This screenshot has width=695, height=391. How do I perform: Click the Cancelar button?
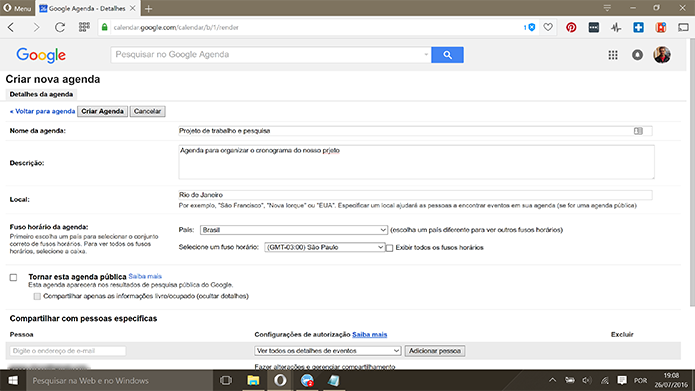point(148,111)
